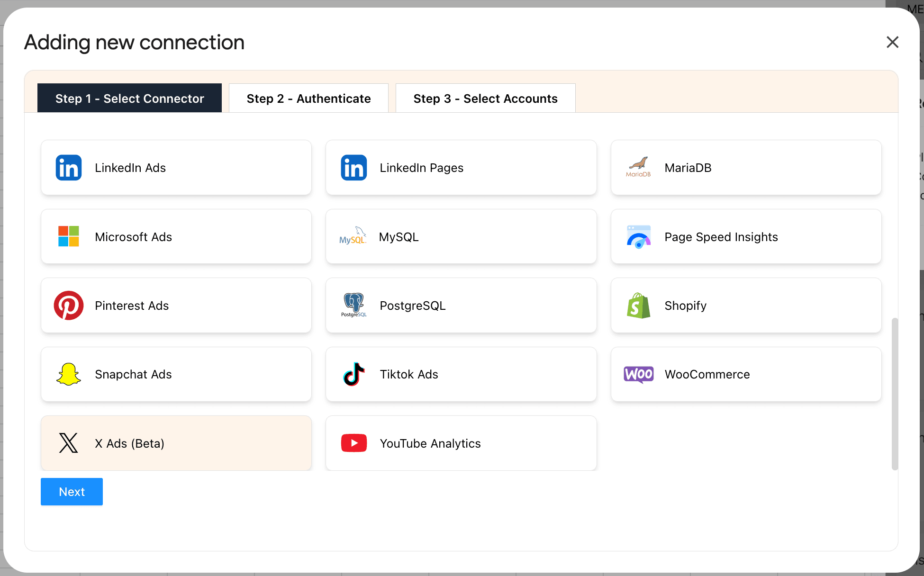Click the WooCommerce logo icon
The height and width of the screenshot is (576, 924).
(638, 374)
